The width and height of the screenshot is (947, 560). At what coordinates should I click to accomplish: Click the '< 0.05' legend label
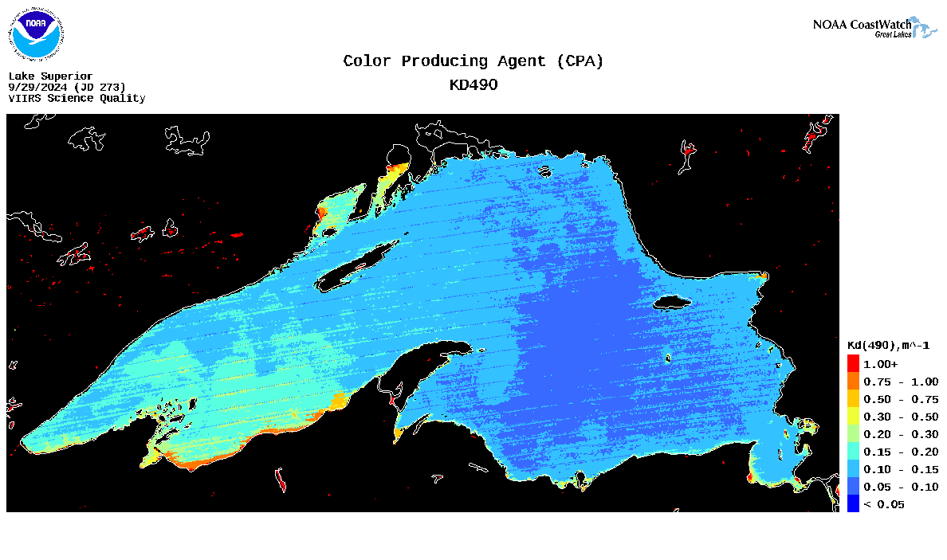(884, 504)
